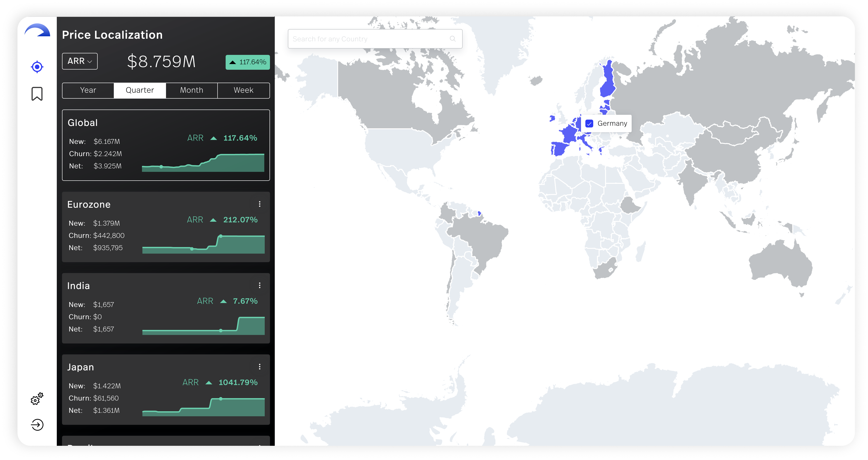
Task: Open the bookmark icon in sidebar
Action: tap(37, 94)
